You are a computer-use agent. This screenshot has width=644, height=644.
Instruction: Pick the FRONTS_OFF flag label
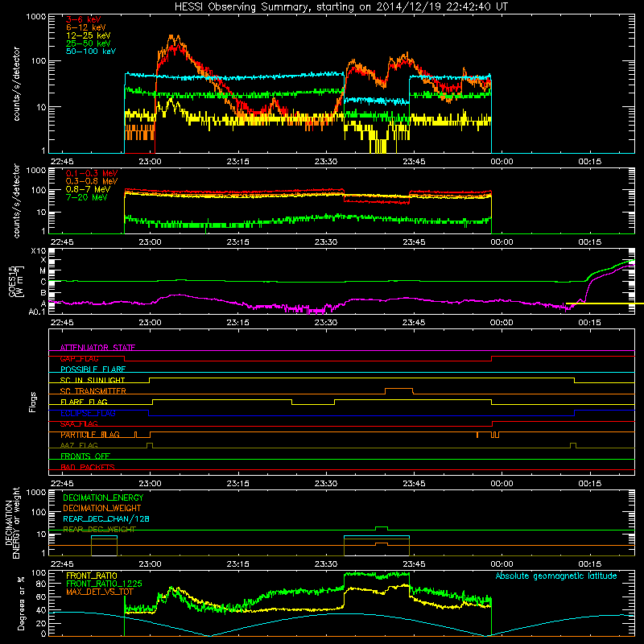pyautogui.click(x=85, y=456)
